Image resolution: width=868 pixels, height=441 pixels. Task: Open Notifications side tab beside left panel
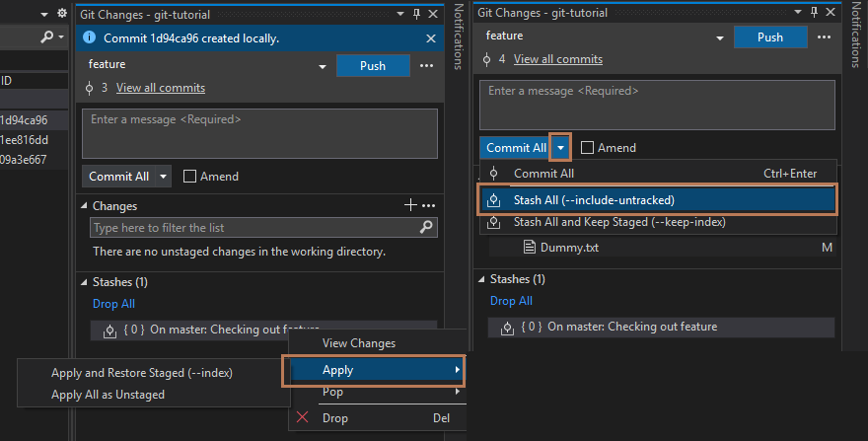coord(459,37)
